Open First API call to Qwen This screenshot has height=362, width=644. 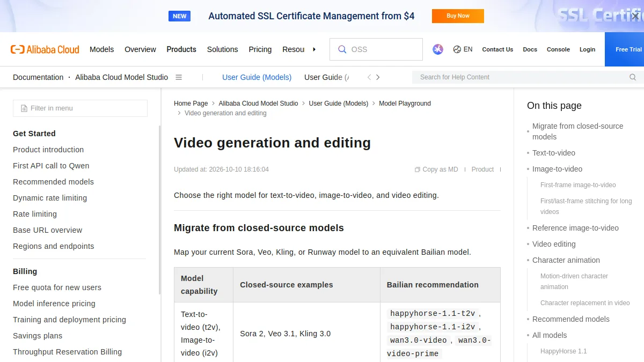(51, 166)
